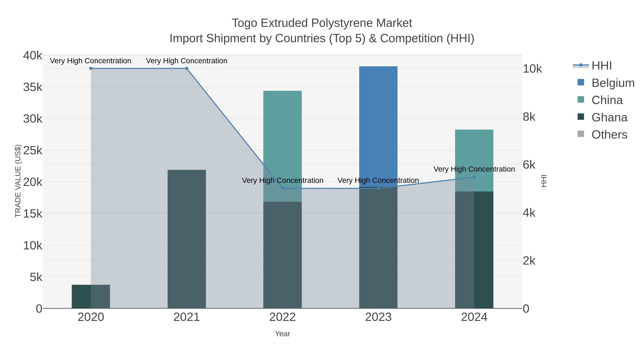Click the Others gray legend swatch
The width and height of the screenshot is (644, 362).
(x=581, y=134)
